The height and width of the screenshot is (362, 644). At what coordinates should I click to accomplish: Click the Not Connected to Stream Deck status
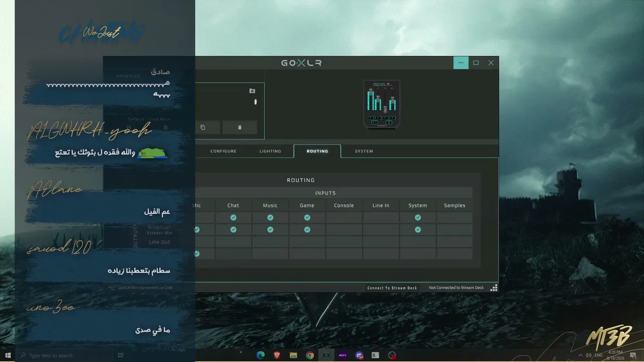pos(456,288)
